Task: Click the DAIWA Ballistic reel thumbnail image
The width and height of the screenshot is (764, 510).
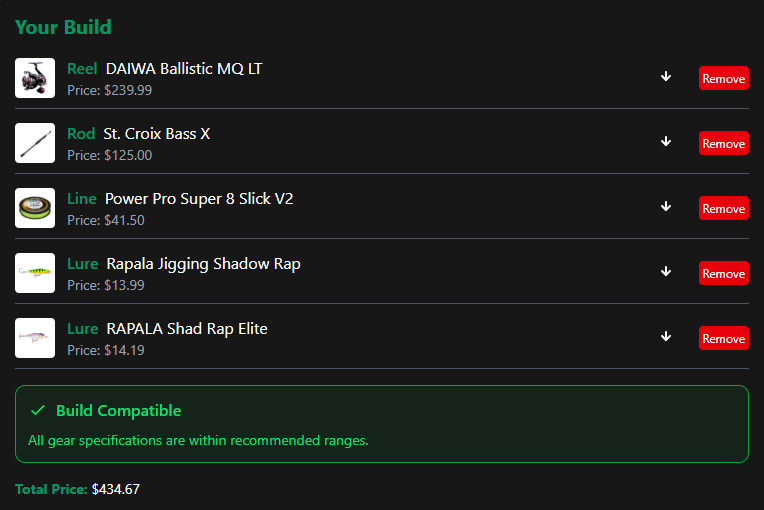Action: tap(35, 78)
